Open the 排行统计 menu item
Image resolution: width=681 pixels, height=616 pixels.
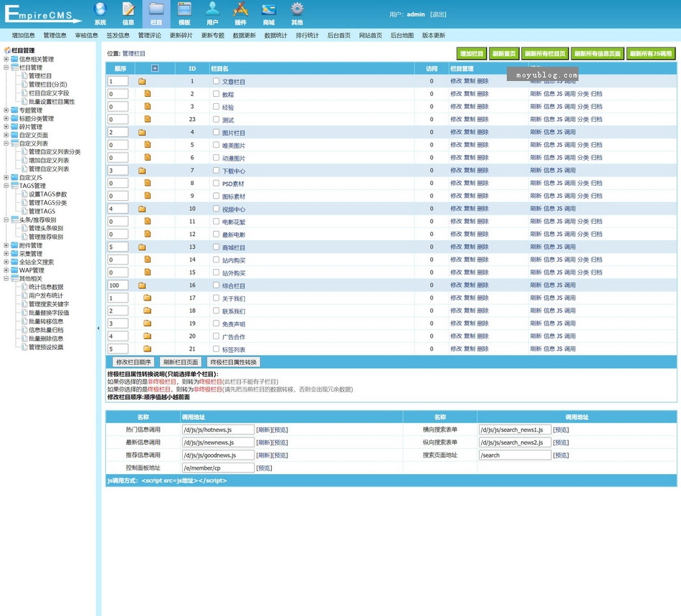coord(307,35)
